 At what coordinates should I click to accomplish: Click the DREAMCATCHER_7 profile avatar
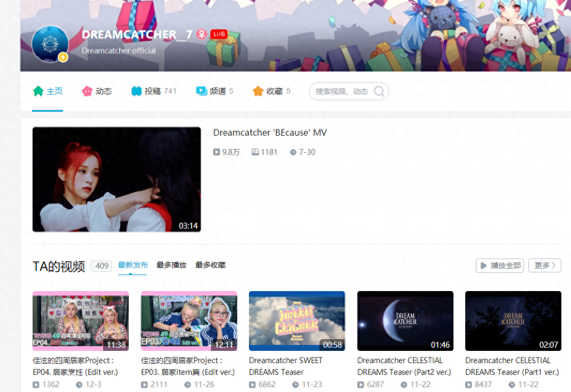click(50, 43)
